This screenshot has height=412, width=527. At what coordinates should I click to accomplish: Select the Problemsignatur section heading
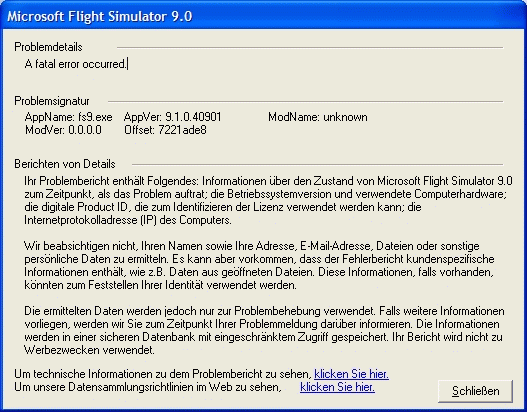coord(52,101)
